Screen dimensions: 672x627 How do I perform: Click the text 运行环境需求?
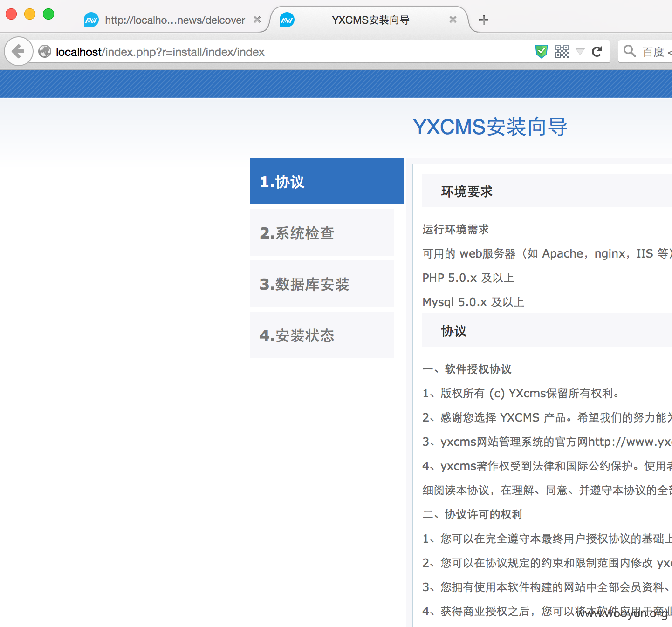coord(456,229)
